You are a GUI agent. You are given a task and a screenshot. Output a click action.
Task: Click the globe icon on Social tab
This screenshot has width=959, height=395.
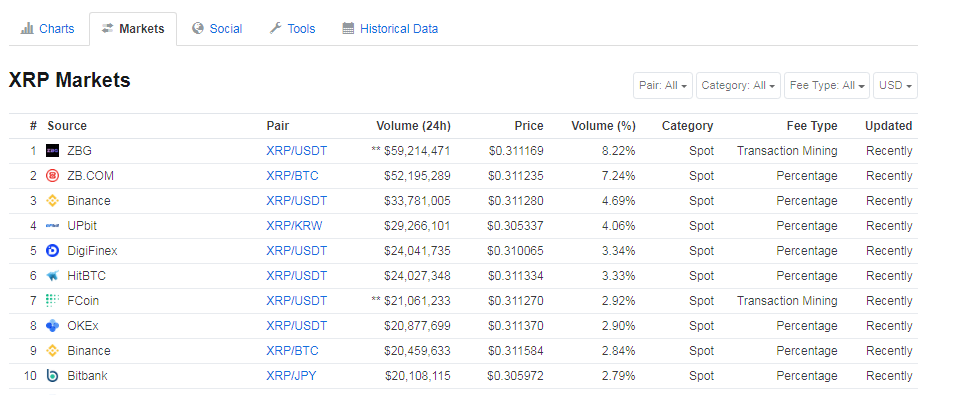click(198, 28)
